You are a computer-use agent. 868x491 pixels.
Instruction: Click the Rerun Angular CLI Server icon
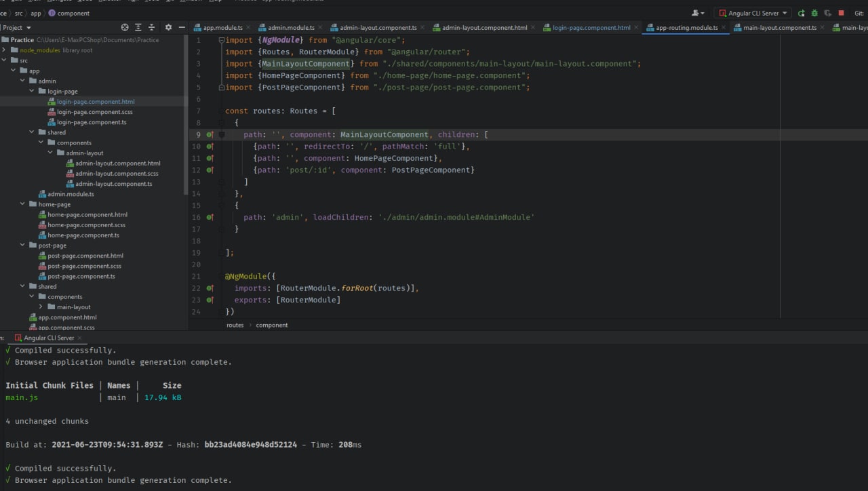[x=802, y=13]
